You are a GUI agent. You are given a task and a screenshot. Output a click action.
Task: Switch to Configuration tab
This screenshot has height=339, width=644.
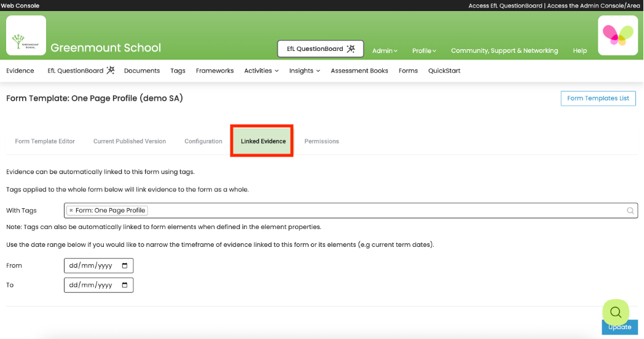[203, 141]
